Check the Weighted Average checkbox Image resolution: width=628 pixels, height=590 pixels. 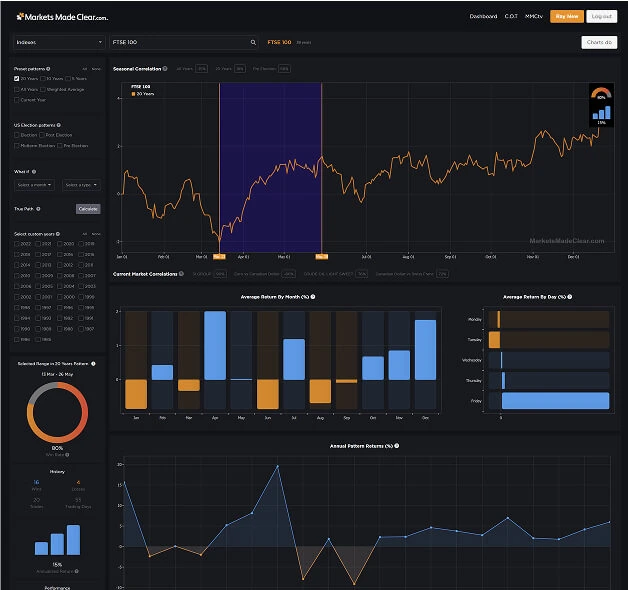[43, 89]
